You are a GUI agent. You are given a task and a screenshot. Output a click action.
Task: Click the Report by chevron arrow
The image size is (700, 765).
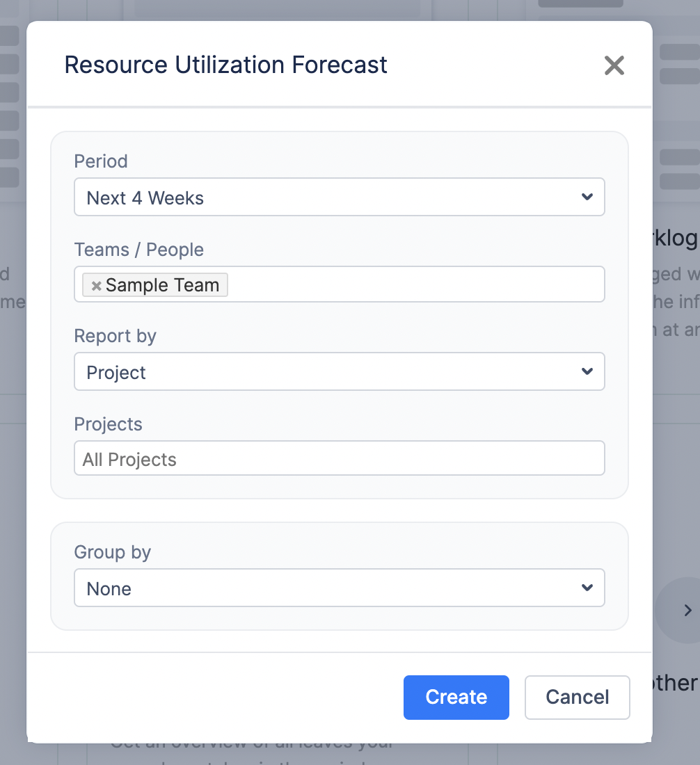click(x=587, y=372)
